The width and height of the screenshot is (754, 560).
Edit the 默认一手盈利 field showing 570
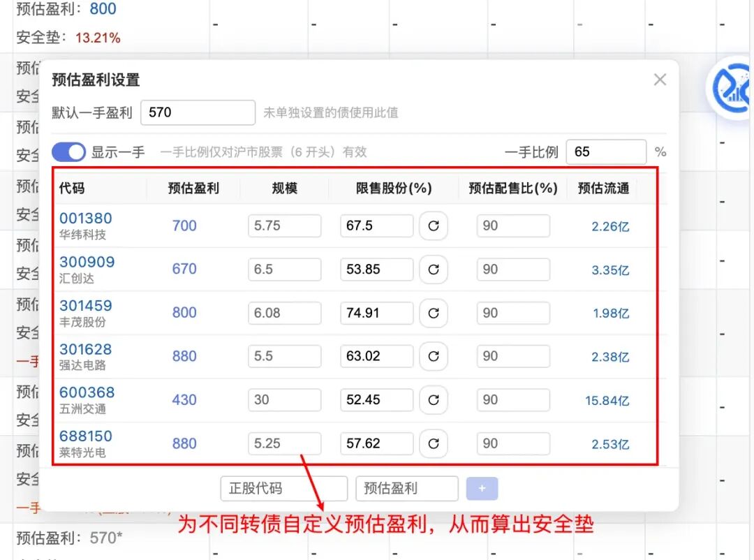(x=198, y=112)
